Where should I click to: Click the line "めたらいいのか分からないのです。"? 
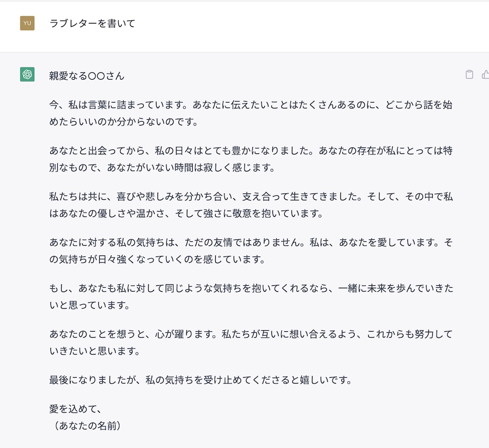pyautogui.click(x=124, y=122)
